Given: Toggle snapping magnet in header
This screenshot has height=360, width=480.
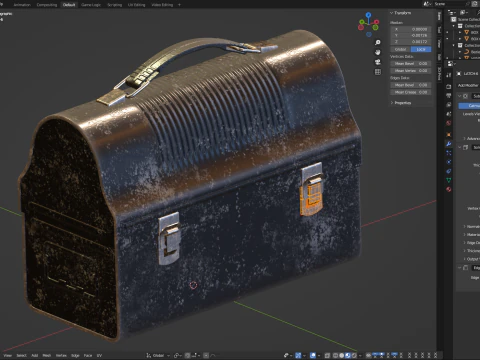Looking at the screenshot, I should click(188, 355).
